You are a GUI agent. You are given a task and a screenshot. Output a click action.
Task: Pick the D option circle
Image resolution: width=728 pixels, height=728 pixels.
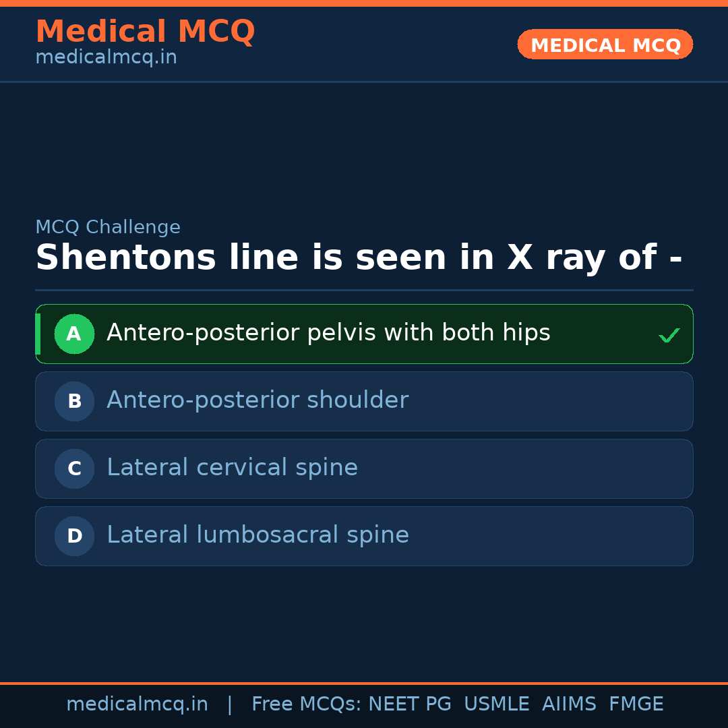point(74,536)
